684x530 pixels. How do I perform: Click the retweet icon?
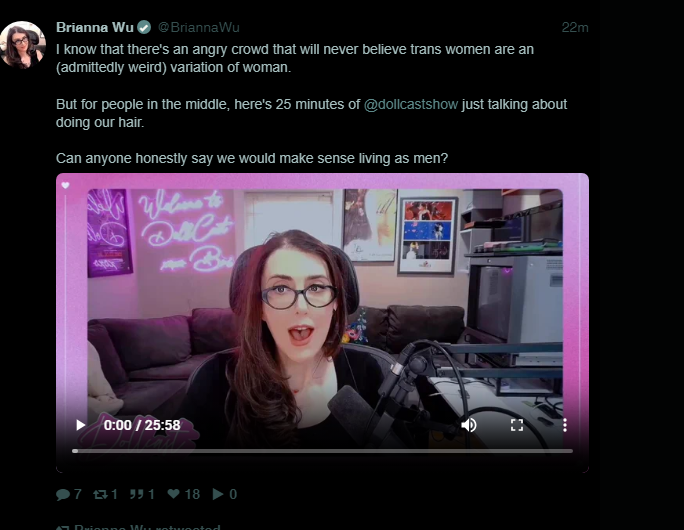100,494
